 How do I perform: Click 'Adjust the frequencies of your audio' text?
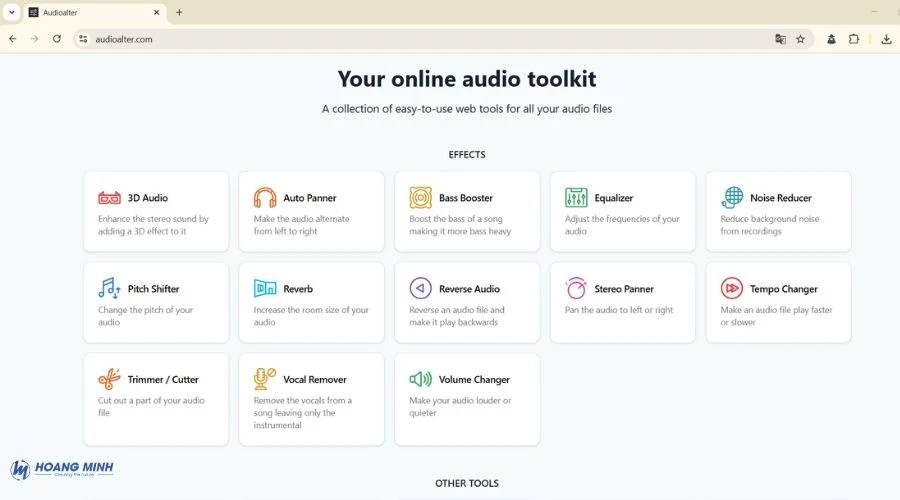(622, 225)
